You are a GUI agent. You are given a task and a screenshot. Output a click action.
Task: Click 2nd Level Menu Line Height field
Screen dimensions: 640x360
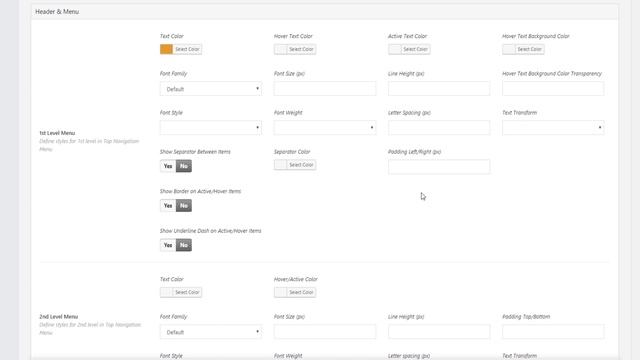(x=439, y=332)
